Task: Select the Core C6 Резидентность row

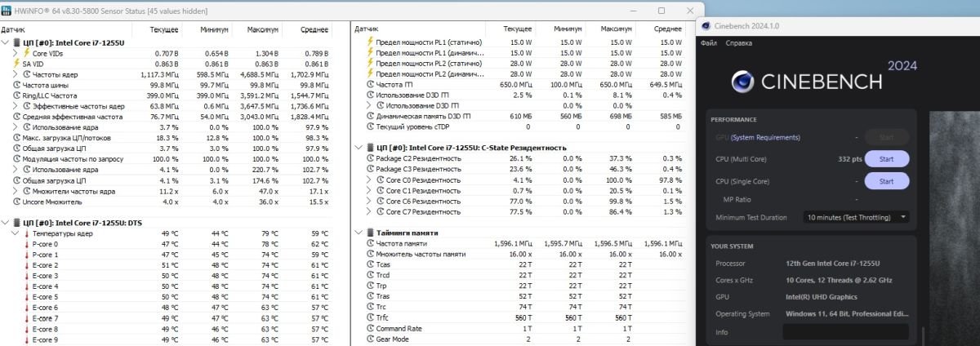Action: (x=523, y=201)
